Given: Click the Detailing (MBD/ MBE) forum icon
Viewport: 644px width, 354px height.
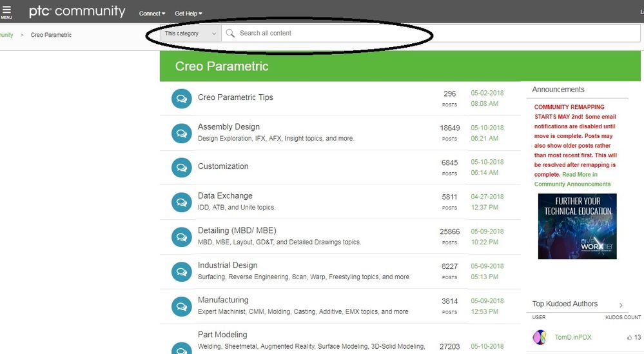Looking at the screenshot, I should coord(182,237).
